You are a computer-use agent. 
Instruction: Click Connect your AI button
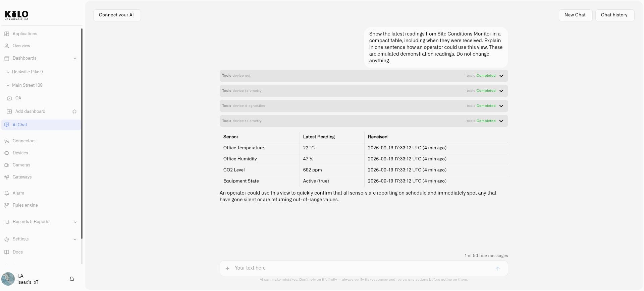(117, 15)
